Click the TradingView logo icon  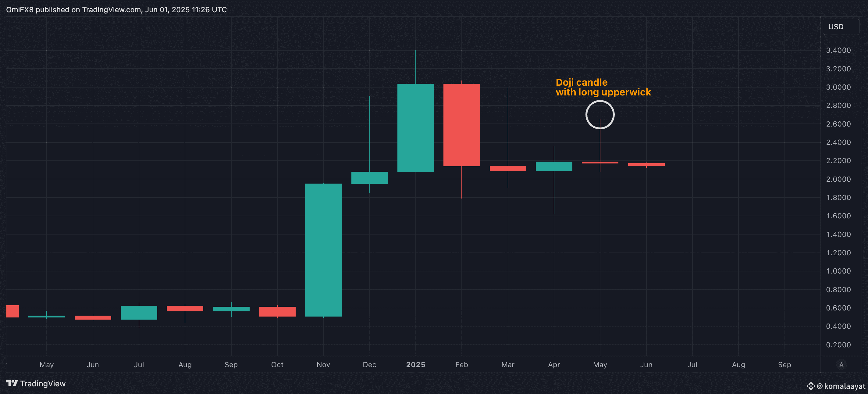tap(12, 383)
